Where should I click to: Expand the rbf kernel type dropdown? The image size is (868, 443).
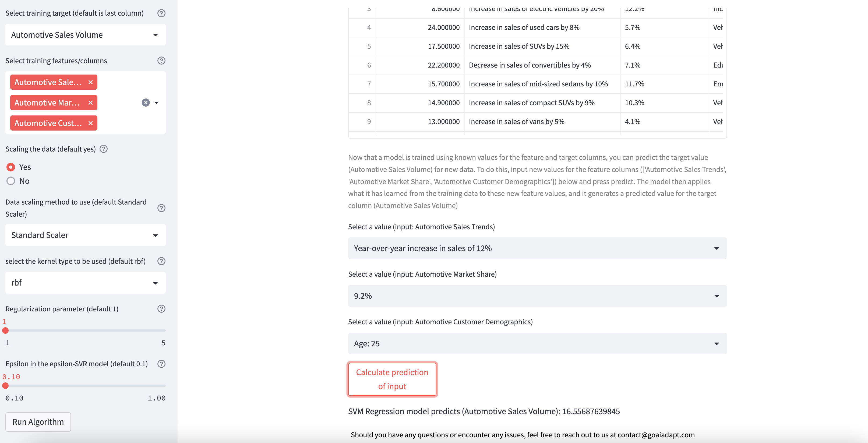click(85, 283)
